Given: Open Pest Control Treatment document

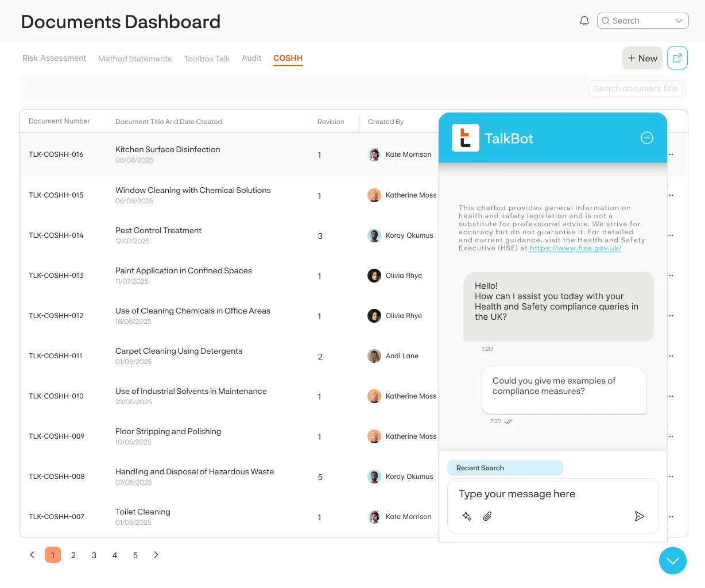Looking at the screenshot, I should (x=158, y=230).
